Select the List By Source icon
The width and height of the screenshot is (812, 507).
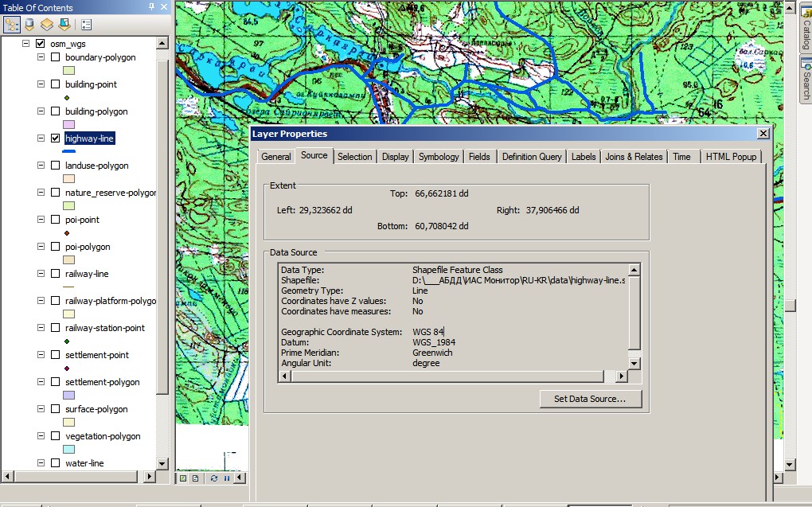click(x=28, y=23)
